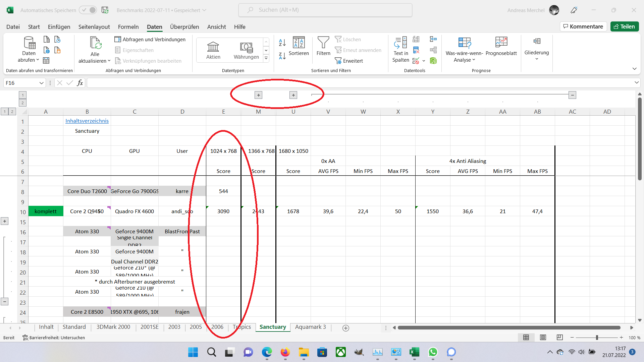Click the Filtern funnel icon
The height and width of the screenshot is (362, 644).
tap(323, 43)
